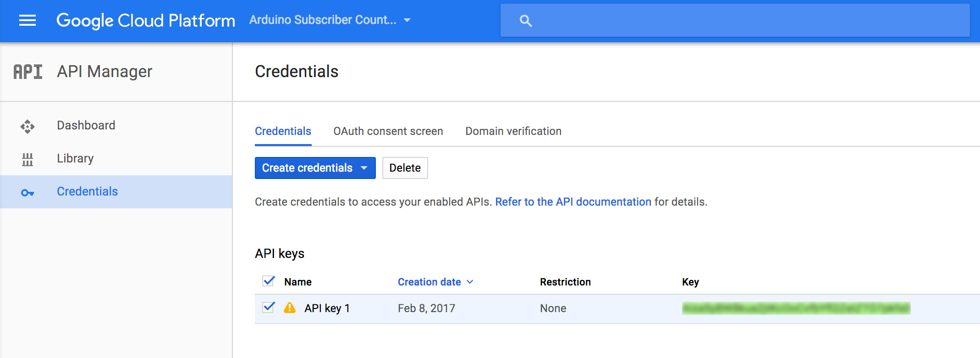Click the Restriction column header
Viewport: 980px width, 358px height.
565,282
